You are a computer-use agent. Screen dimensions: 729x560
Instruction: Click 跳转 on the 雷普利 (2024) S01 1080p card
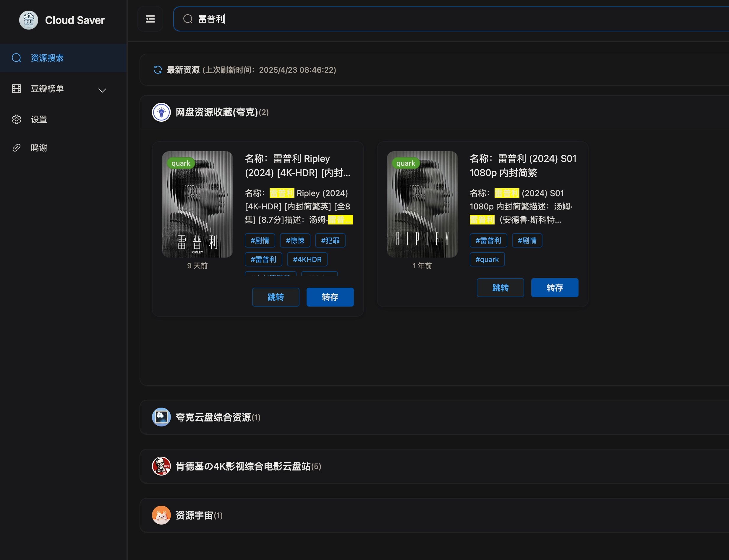click(x=500, y=288)
